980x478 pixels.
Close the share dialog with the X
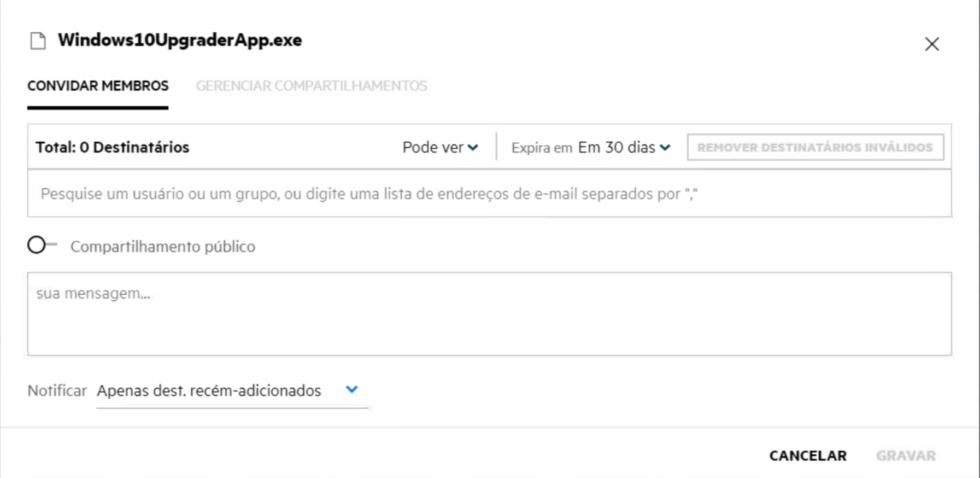coord(932,44)
